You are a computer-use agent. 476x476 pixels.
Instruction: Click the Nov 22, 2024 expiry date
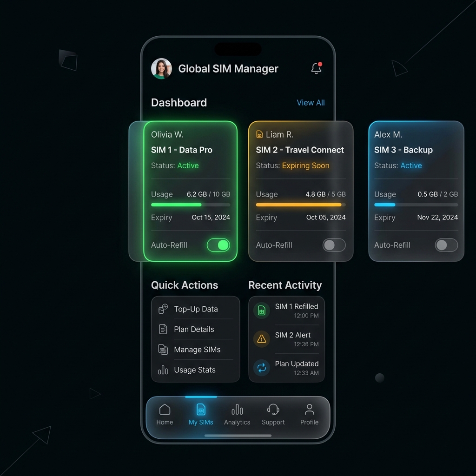437,218
